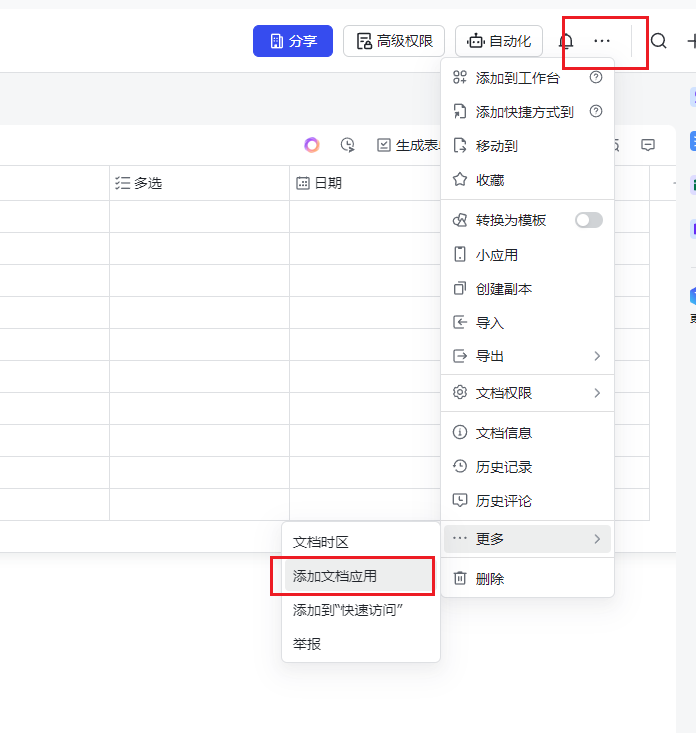This screenshot has height=733, width=696.
Task: Click help icon beside 添加到工作台
Action: 596,77
